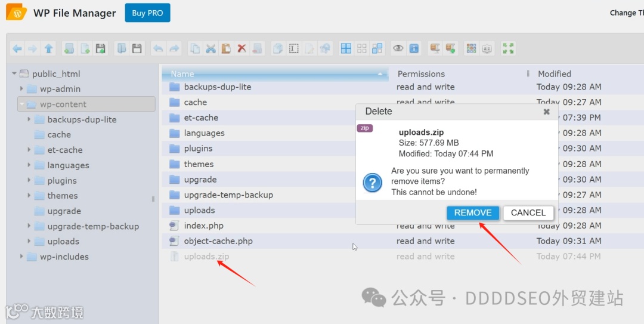Click the select all toolbar icon
644x324 pixels.
point(346,48)
